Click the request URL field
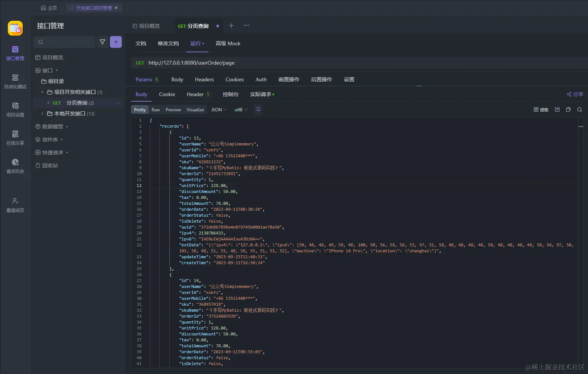 point(360,63)
